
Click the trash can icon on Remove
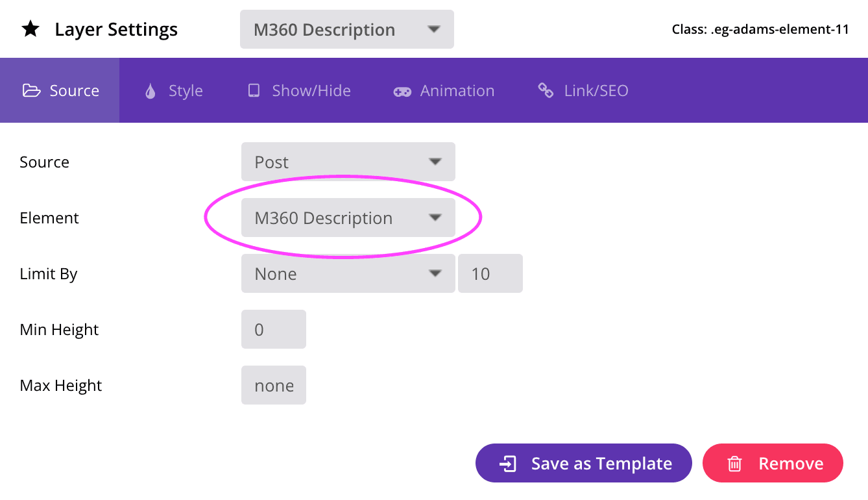(734, 464)
